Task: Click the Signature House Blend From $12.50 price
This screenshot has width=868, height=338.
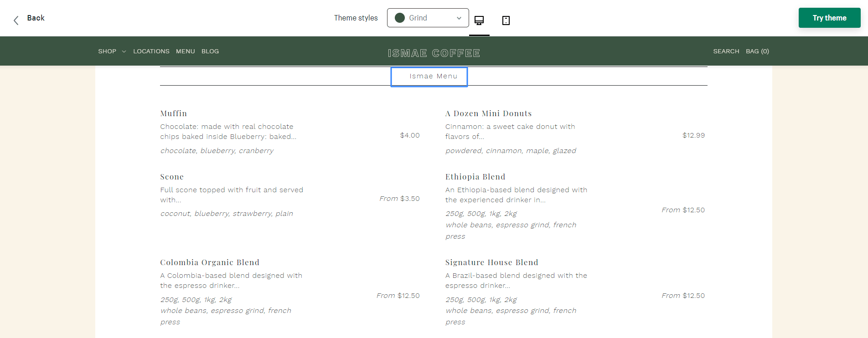Action: (x=683, y=296)
